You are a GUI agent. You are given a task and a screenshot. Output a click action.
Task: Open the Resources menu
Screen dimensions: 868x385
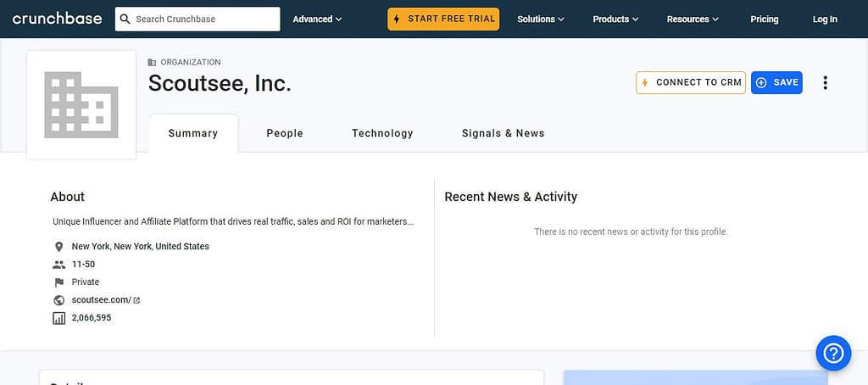click(693, 19)
